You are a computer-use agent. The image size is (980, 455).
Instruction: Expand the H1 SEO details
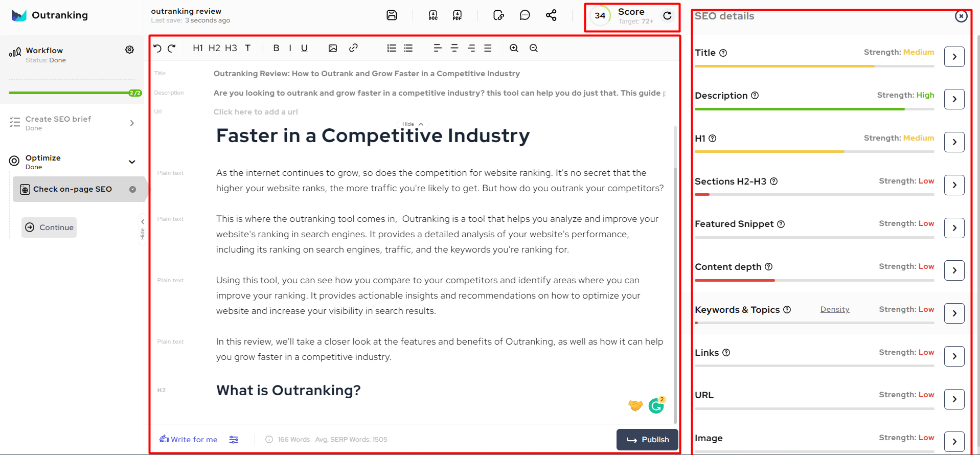click(x=954, y=142)
